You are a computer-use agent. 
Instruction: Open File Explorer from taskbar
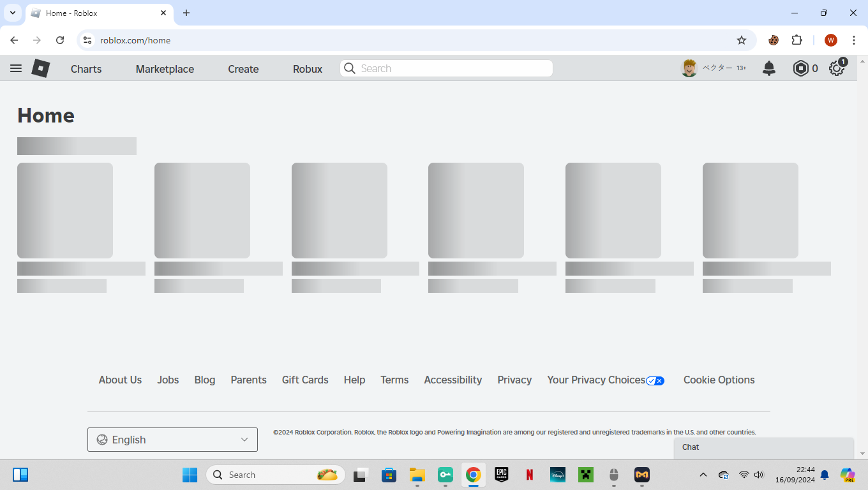(417, 475)
